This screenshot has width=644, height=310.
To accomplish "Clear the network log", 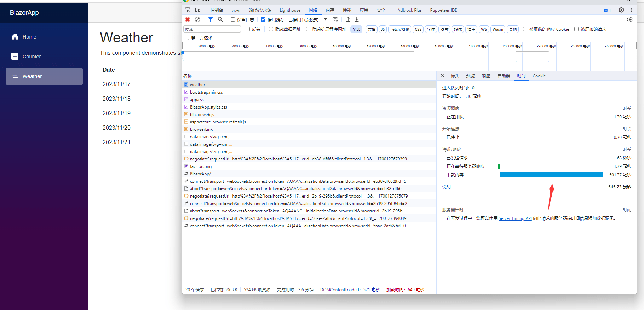I will coord(197,19).
